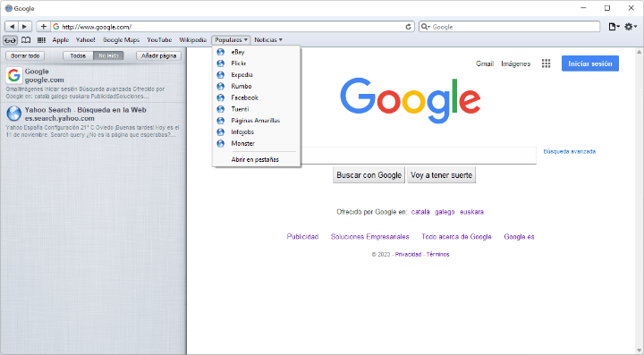The image size is (644, 355).
Task: Open Todo acerca de Google link
Action: pos(456,237)
